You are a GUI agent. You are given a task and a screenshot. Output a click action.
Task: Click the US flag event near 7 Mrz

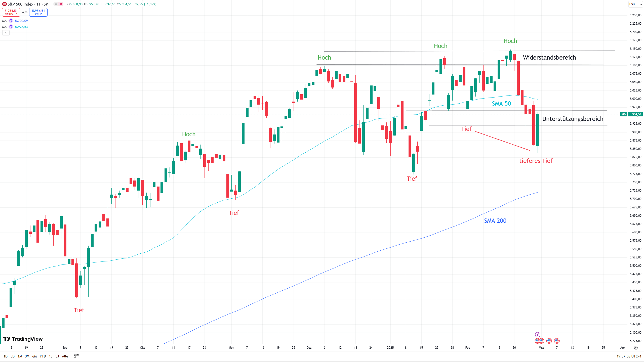pyautogui.click(x=557, y=341)
